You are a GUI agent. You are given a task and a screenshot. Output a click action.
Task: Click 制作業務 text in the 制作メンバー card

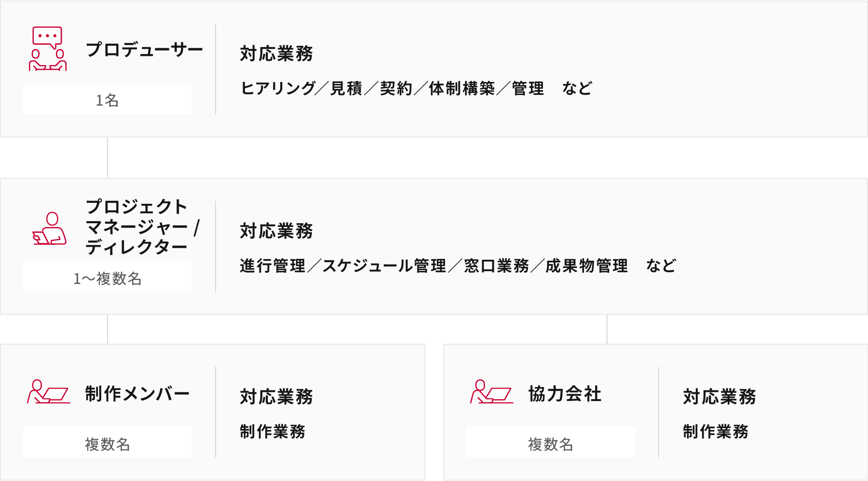click(272, 431)
